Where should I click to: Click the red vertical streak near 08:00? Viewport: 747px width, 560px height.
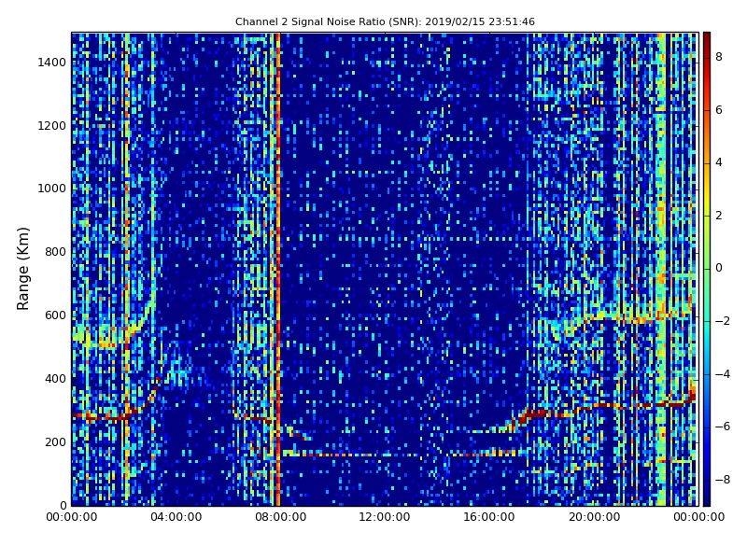(278, 269)
